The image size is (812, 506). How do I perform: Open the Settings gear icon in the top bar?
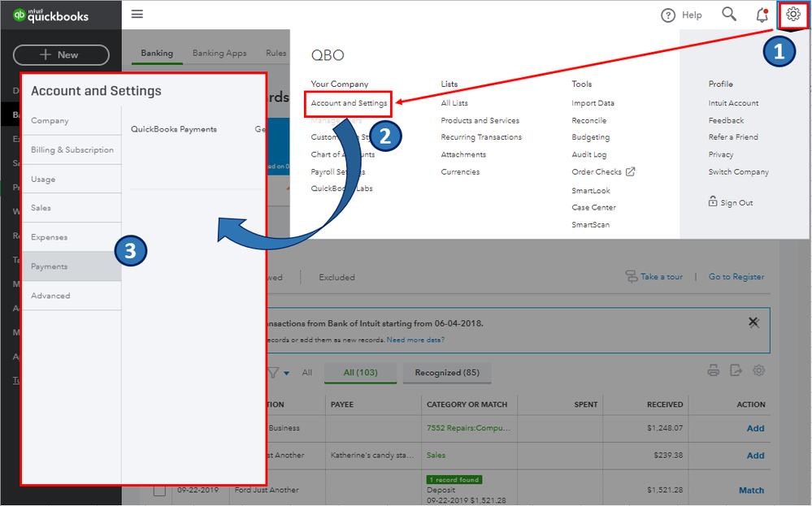pyautogui.click(x=792, y=15)
